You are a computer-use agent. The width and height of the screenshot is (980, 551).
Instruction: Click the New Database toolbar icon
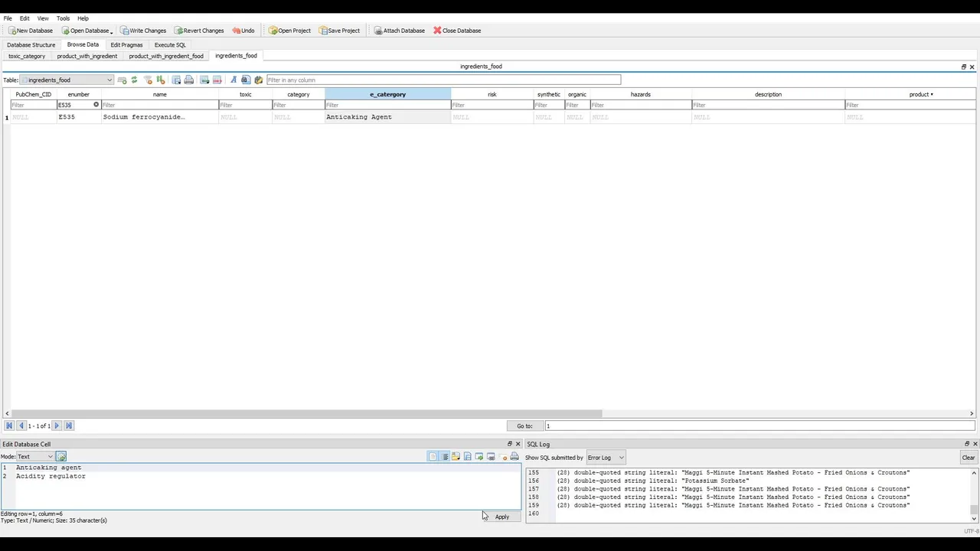[x=11, y=31]
